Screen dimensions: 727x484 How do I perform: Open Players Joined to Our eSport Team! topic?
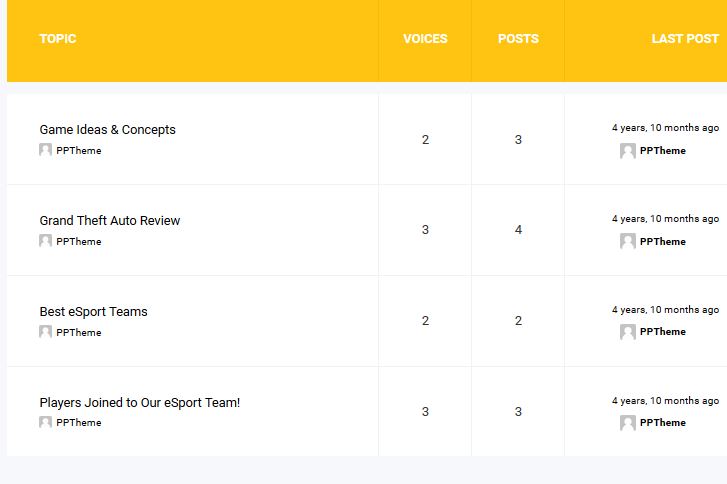(140, 403)
